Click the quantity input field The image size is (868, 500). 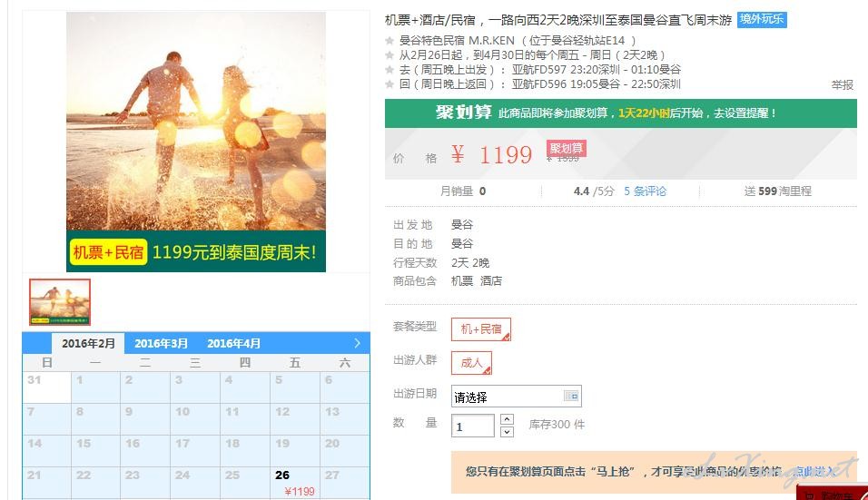(473, 426)
